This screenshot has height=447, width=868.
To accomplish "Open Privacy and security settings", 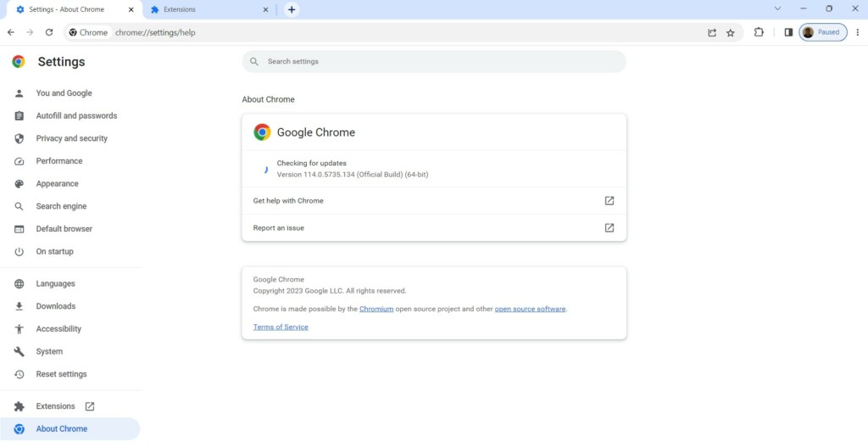I will tap(71, 138).
